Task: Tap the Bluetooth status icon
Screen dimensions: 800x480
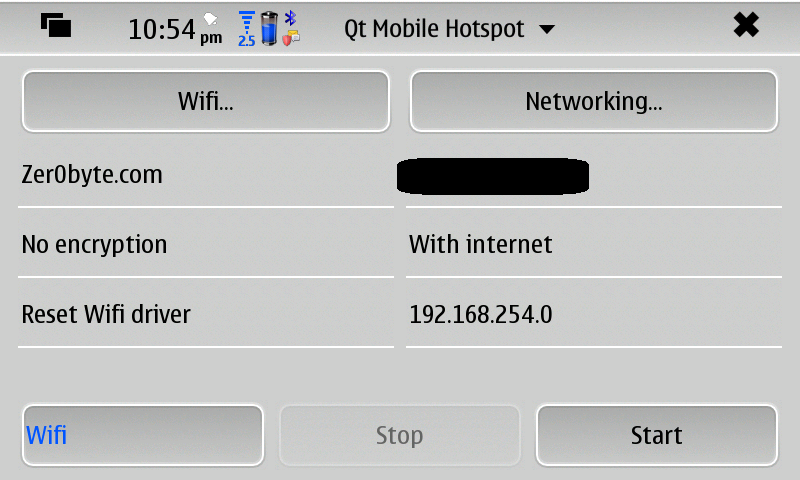Action: [x=290, y=18]
